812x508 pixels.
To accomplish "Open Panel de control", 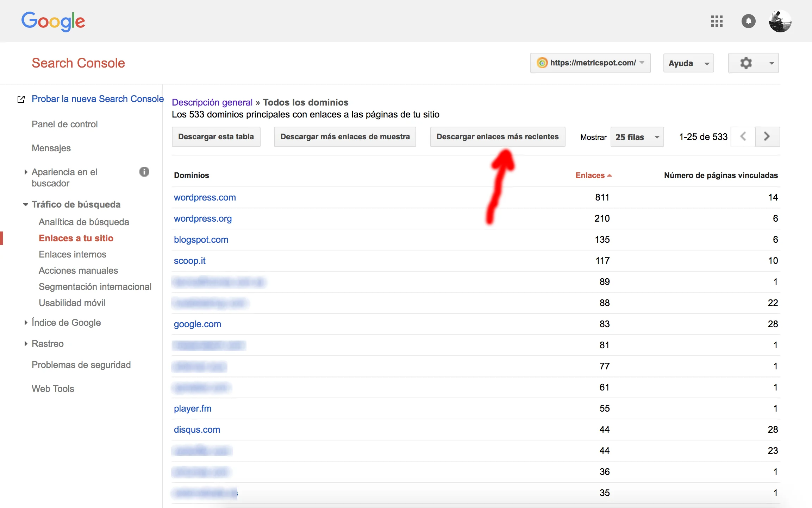I will 64,124.
